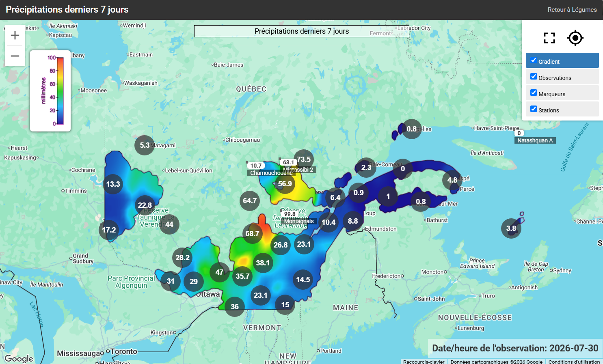Click the 63.1 station value
The height and width of the screenshot is (364, 603).
click(x=288, y=162)
